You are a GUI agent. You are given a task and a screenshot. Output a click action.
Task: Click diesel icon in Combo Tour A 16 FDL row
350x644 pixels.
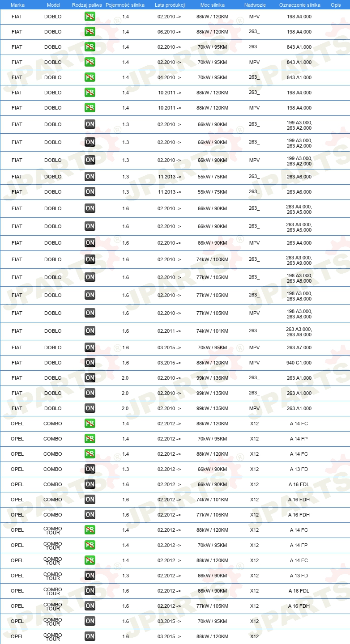[x=90, y=591]
